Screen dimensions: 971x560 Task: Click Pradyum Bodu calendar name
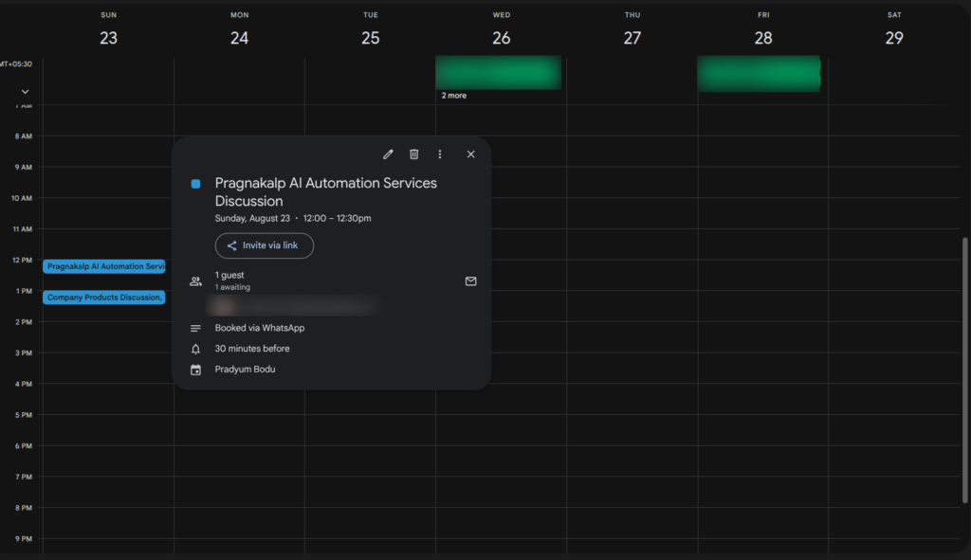click(x=246, y=369)
